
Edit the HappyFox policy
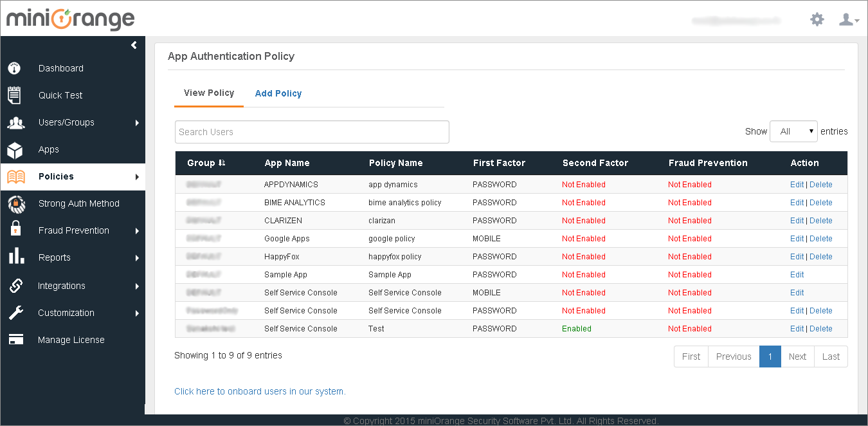pyautogui.click(x=797, y=257)
